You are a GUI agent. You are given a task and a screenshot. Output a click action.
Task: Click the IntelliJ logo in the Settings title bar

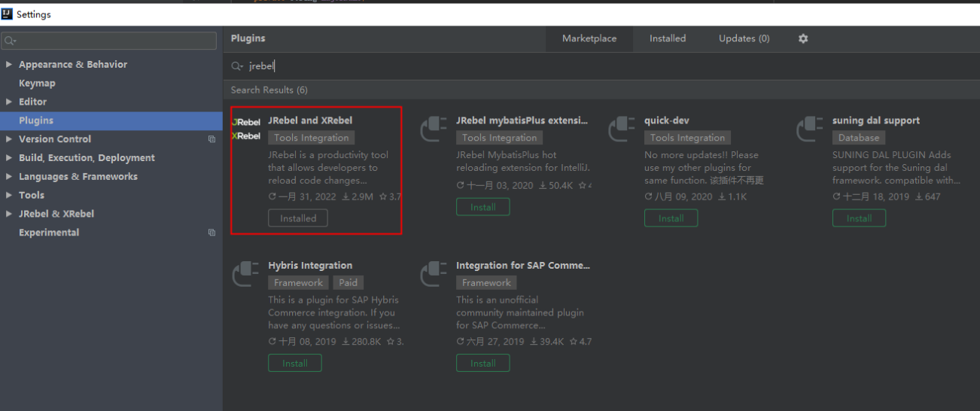[x=8, y=14]
